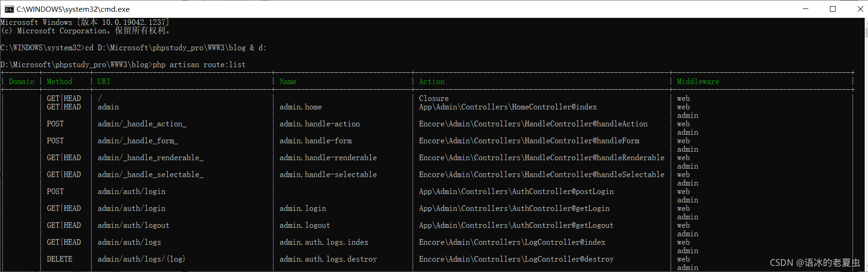This screenshot has height=272, width=868.
Task: Click the 'admin/auth/logs/{log}' URI
Action: pos(141,259)
